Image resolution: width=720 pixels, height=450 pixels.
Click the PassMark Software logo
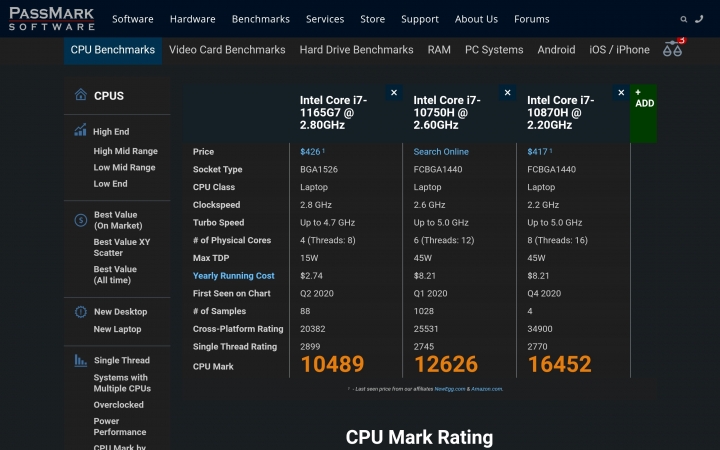pos(51,19)
